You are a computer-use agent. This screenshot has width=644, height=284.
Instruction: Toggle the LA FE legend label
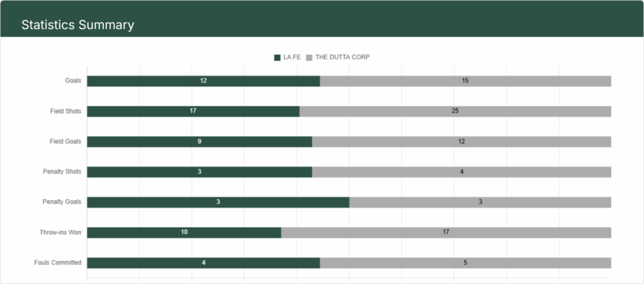292,57
